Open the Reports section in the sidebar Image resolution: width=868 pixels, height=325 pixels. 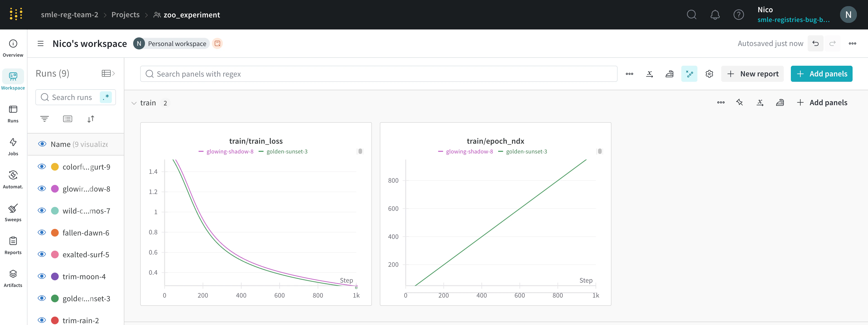(x=13, y=245)
